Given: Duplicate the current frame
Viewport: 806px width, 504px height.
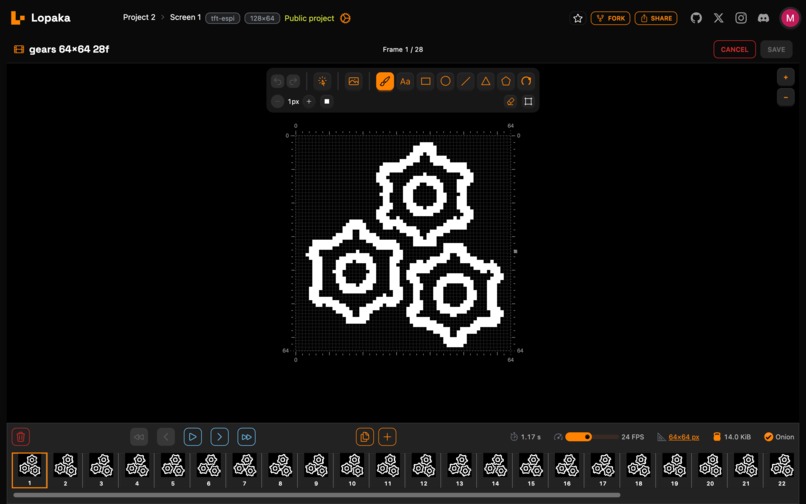Looking at the screenshot, I should (x=364, y=437).
